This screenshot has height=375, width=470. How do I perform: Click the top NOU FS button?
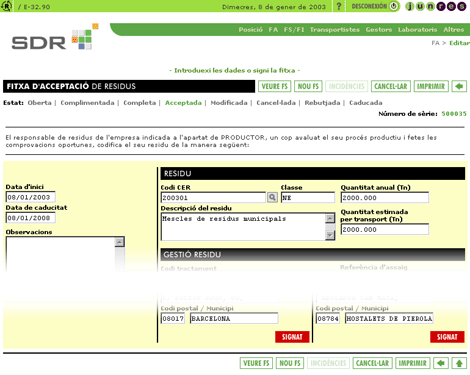(x=308, y=86)
